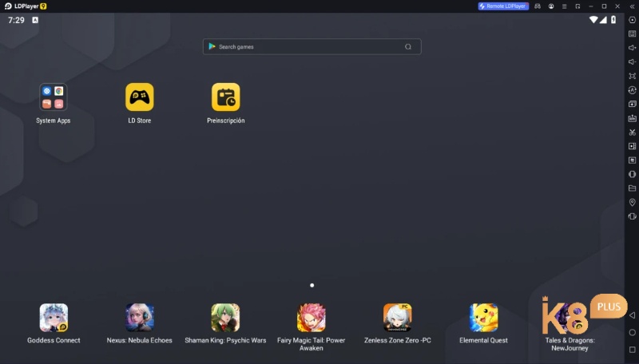The width and height of the screenshot is (639, 364).
Task: Decrease volume with sidebar speaker minus icon
Action: point(632,62)
